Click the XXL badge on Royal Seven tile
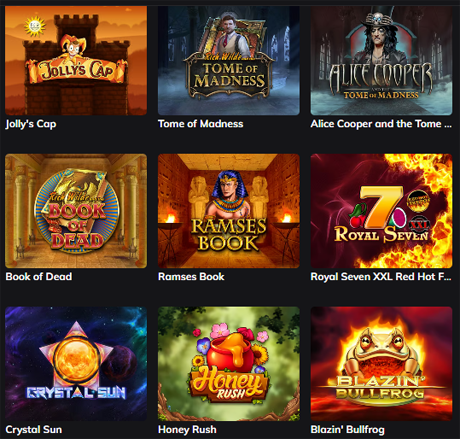The width and height of the screenshot is (460, 439). [419, 224]
